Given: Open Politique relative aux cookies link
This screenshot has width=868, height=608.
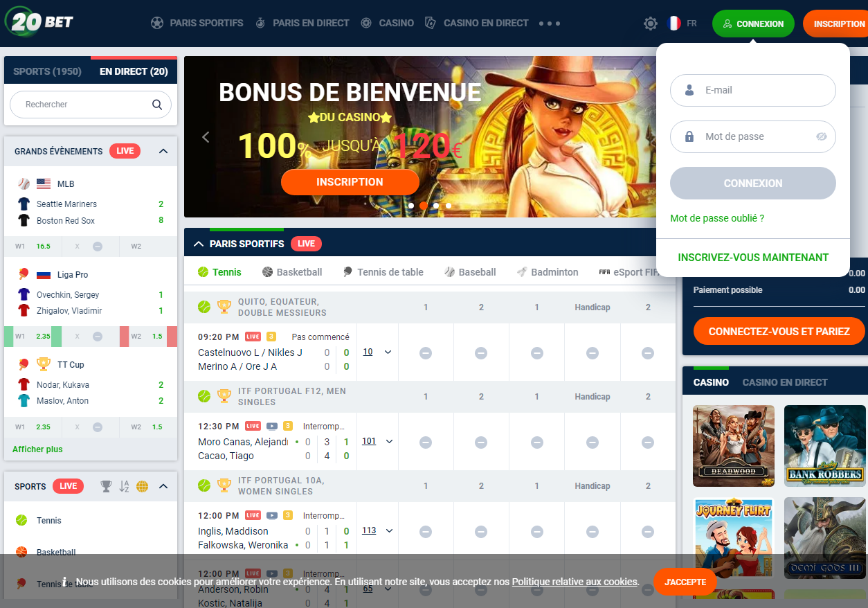Looking at the screenshot, I should (574, 582).
